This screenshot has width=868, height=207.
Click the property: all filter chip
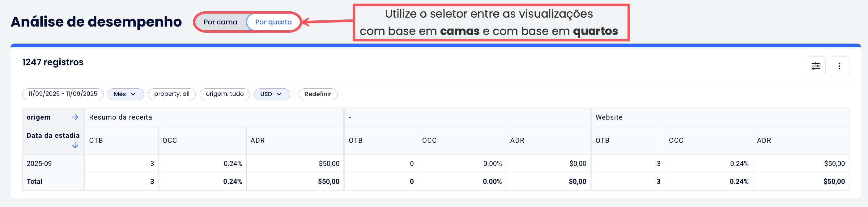pos(172,94)
